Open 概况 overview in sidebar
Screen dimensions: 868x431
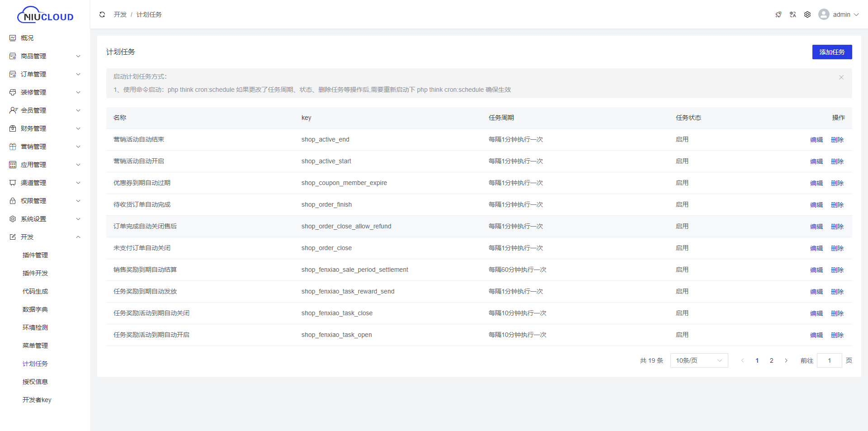click(27, 38)
